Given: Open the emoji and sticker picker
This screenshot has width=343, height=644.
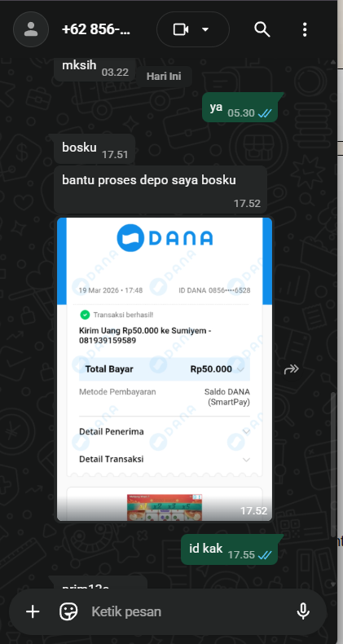Looking at the screenshot, I should (68, 612).
